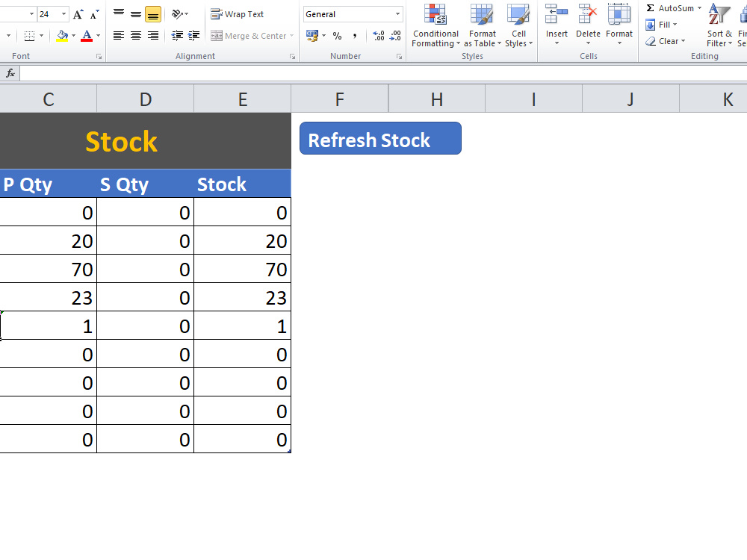Click Insert Function fx button

10,73
